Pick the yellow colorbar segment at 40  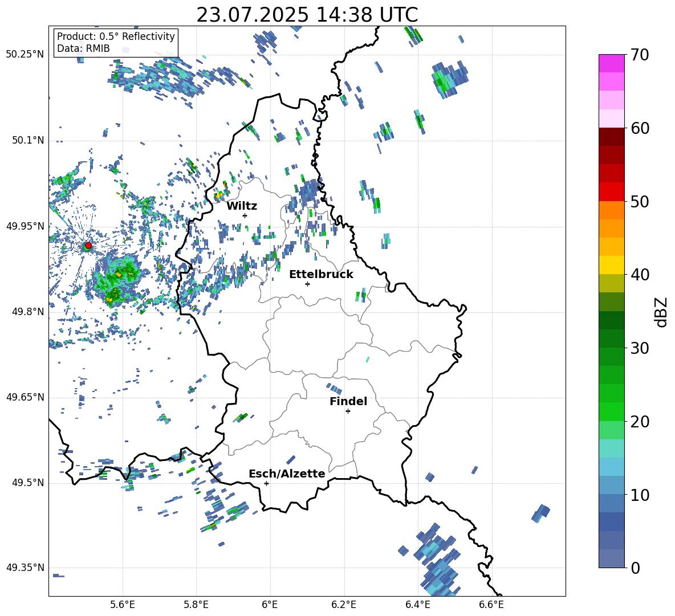tap(611, 265)
